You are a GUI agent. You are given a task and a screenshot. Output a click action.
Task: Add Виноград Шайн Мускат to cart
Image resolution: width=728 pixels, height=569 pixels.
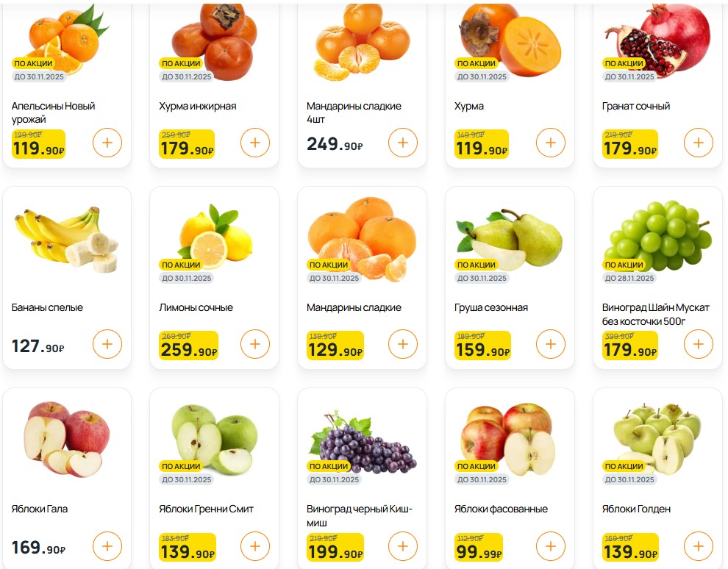click(699, 344)
